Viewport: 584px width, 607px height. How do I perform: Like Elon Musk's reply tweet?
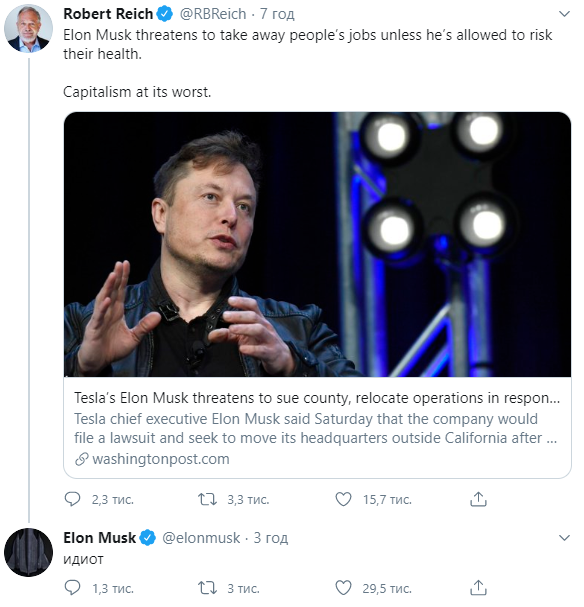(343, 588)
